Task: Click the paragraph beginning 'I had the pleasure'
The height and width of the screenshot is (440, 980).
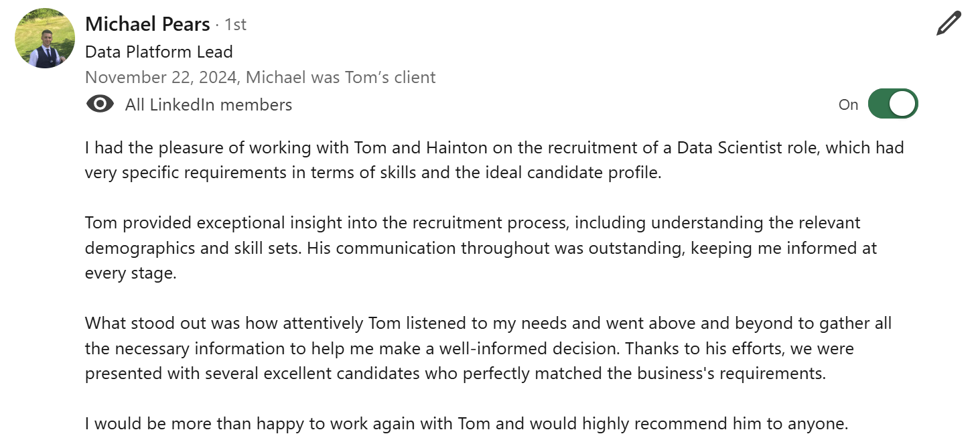Action: [494, 160]
